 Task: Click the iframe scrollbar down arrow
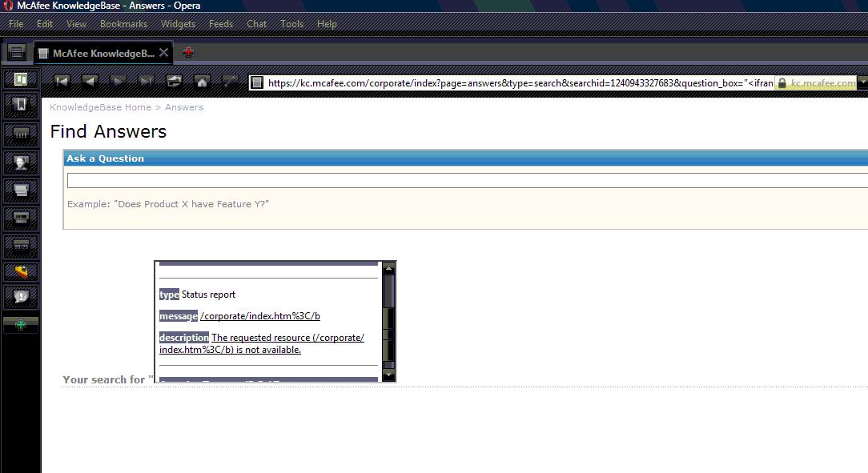[388, 375]
